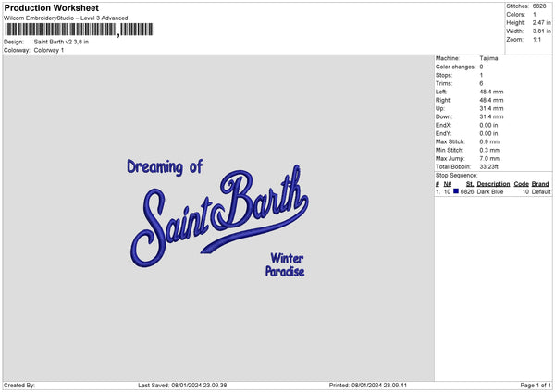Click the Zoom value 1:1

(536, 39)
